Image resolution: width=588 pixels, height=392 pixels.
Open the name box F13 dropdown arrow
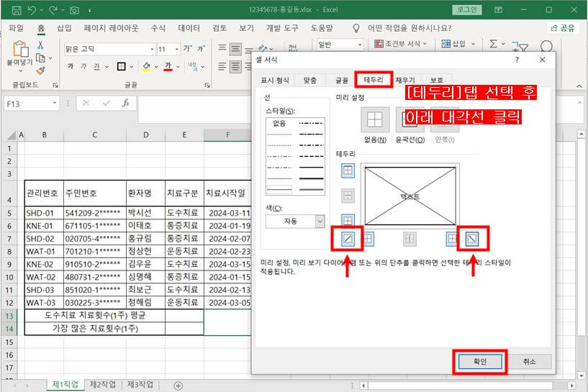point(55,103)
